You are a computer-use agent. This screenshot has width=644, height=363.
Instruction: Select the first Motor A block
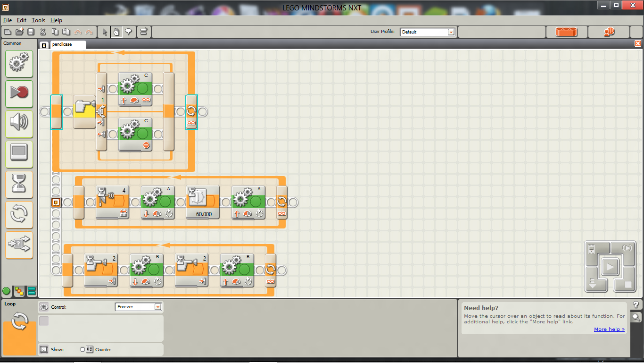pyautogui.click(x=158, y=202)
